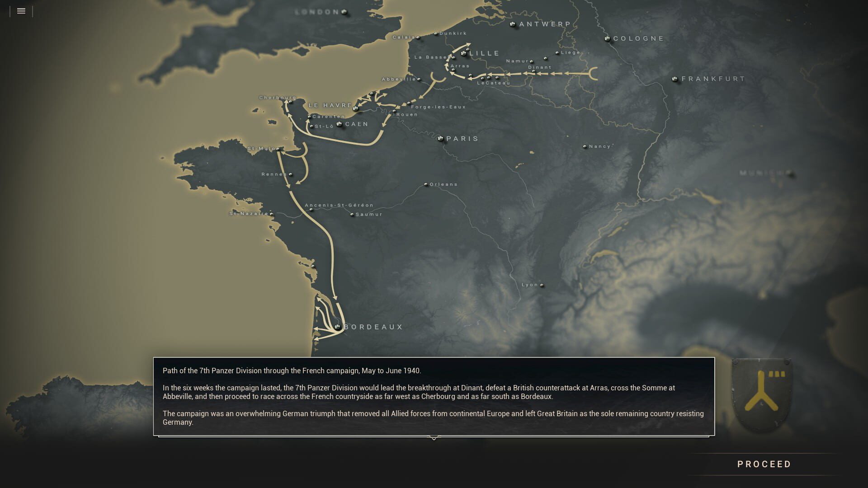Image resolution: width=868 pixels, height=488 pixels.
Task: Open the hamburger menu
Action: click(21, 11)
